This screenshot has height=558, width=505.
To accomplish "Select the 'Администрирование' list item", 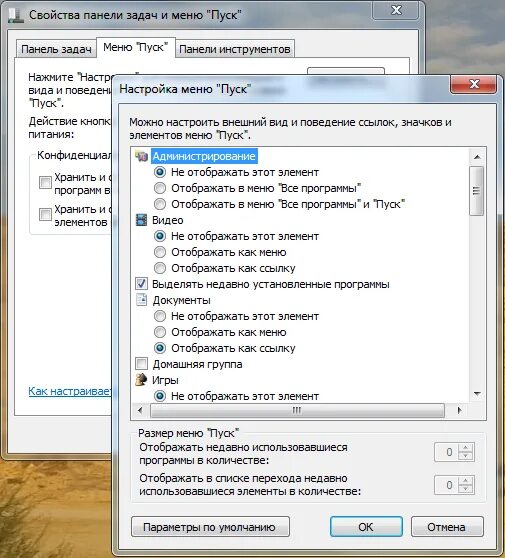I will pyautogui.click(x=204, y=156).
